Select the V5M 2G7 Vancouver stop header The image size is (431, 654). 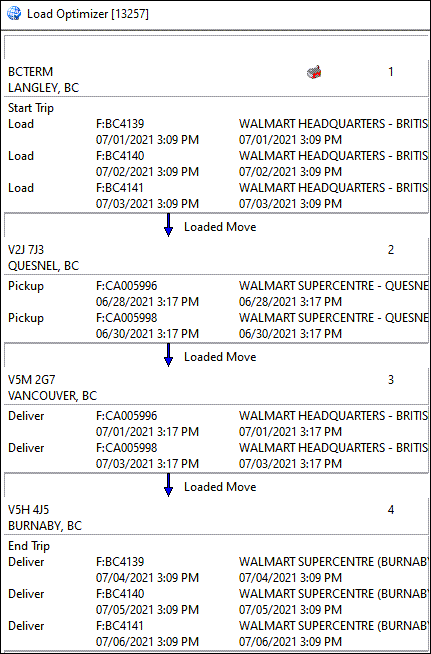click(x=217, y=387)
